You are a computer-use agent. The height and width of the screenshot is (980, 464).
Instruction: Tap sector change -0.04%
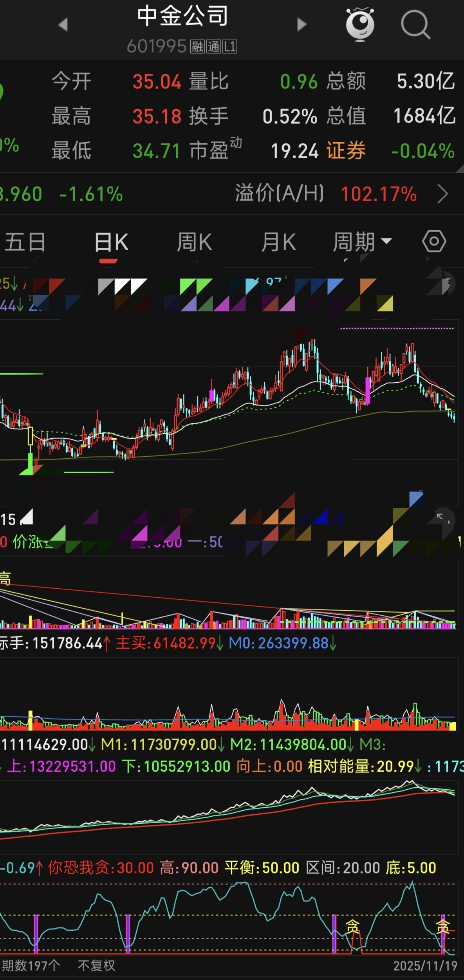click(x=423, y=151)
